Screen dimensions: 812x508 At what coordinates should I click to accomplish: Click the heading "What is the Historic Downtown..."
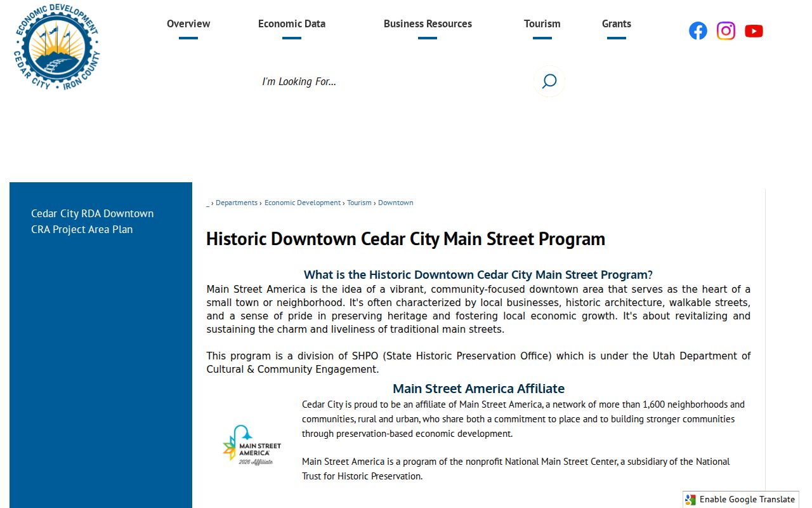[478, 275]
